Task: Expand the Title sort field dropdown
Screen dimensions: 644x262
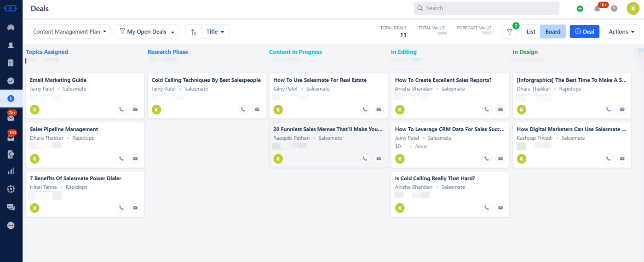Action: click(215, 32)
